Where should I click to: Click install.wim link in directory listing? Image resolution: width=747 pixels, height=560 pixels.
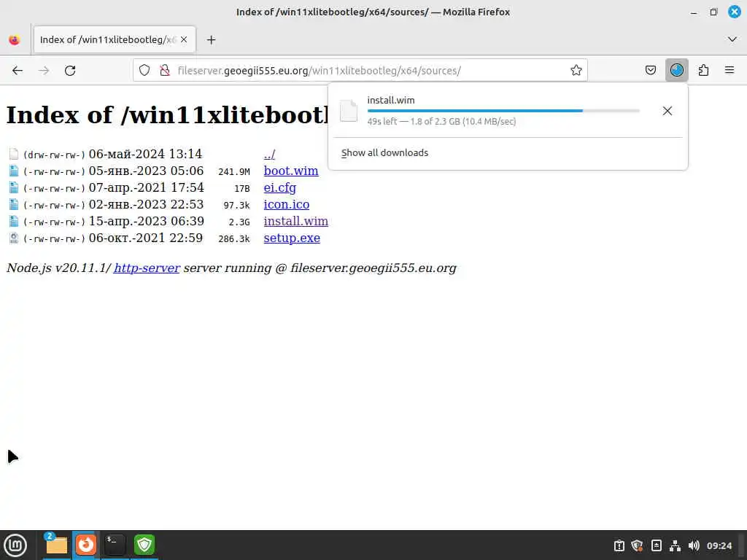[295, 222]
